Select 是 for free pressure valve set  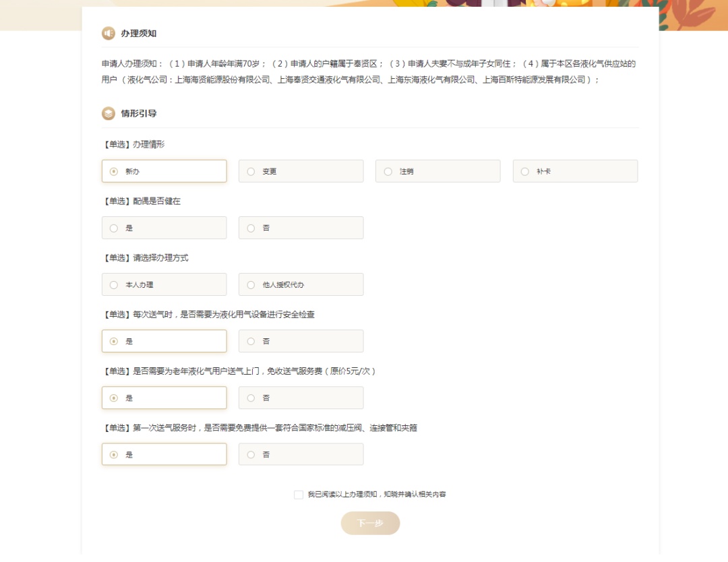point(164,454)
